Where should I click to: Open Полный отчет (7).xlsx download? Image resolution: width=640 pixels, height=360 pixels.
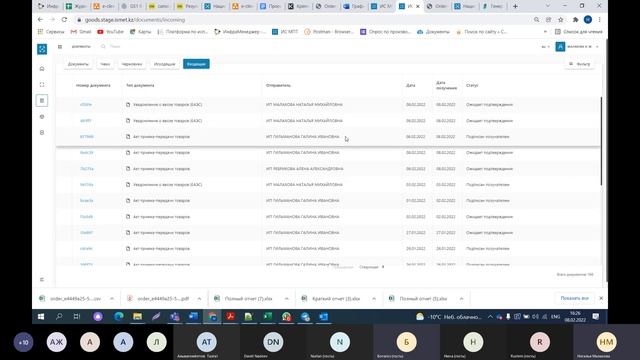(248, 299)
